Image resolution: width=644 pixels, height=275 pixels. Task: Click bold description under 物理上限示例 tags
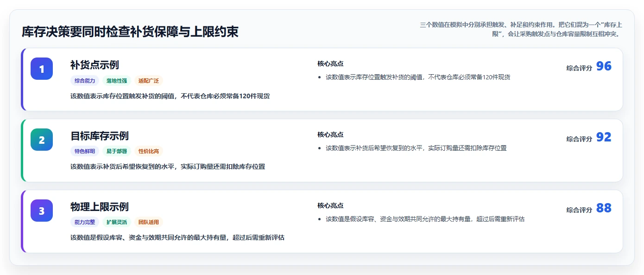coord(177,237)
